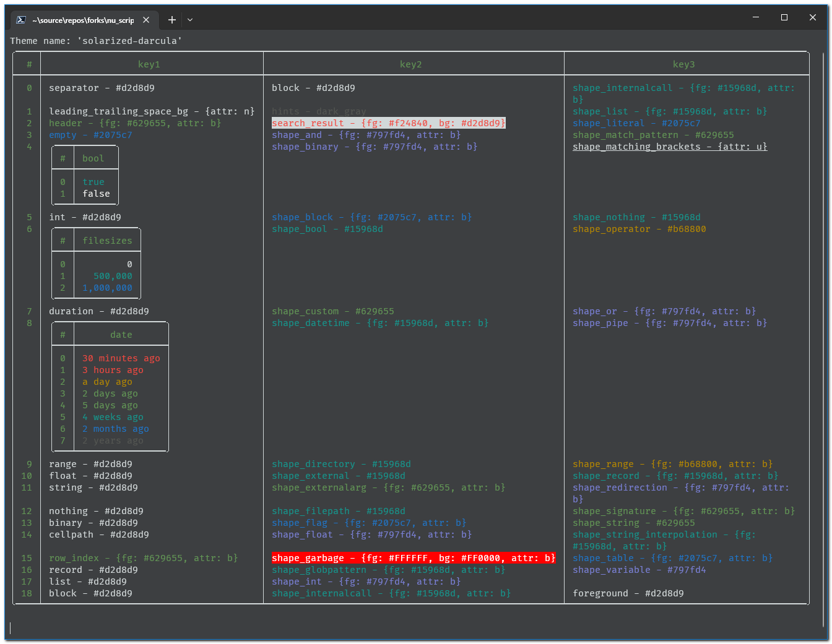Click the 'shape_literal - #2075c7' entry

636,123
